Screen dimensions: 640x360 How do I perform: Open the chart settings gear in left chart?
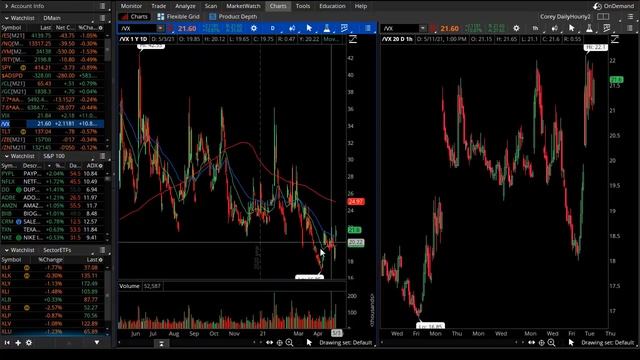point(254,28)
